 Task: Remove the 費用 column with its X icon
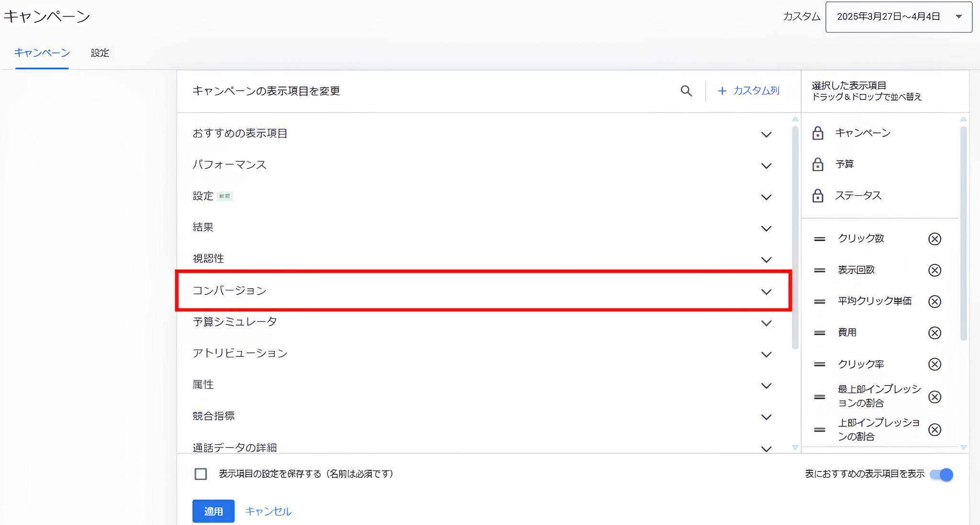tap(935, 333)
